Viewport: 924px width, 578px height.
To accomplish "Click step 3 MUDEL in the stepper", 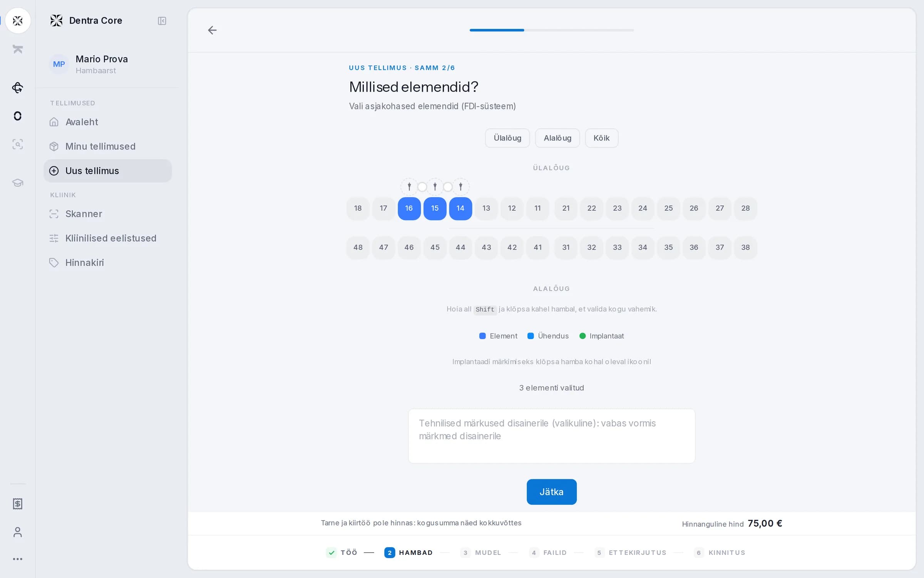I will [x=481, y=553].
